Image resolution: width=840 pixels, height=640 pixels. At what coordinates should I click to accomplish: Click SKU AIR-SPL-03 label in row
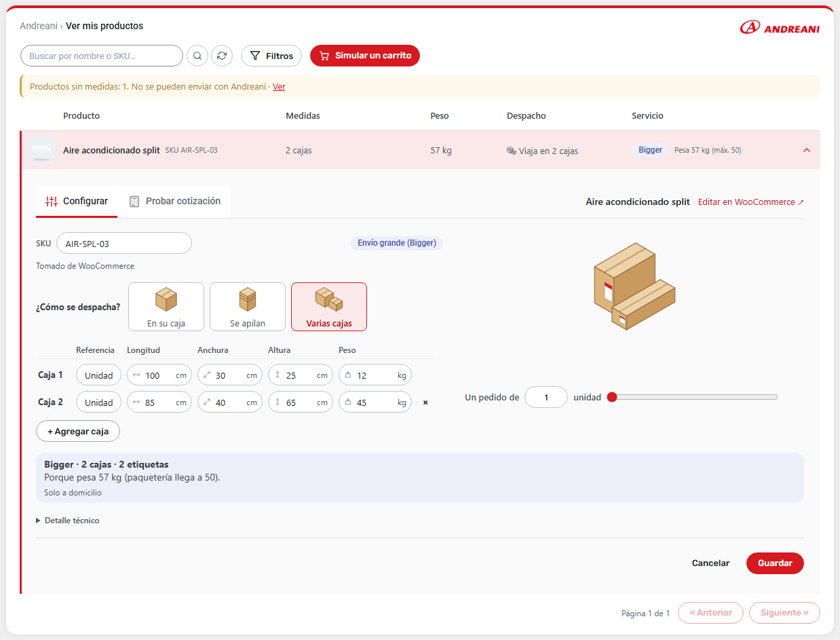(191, 150)
